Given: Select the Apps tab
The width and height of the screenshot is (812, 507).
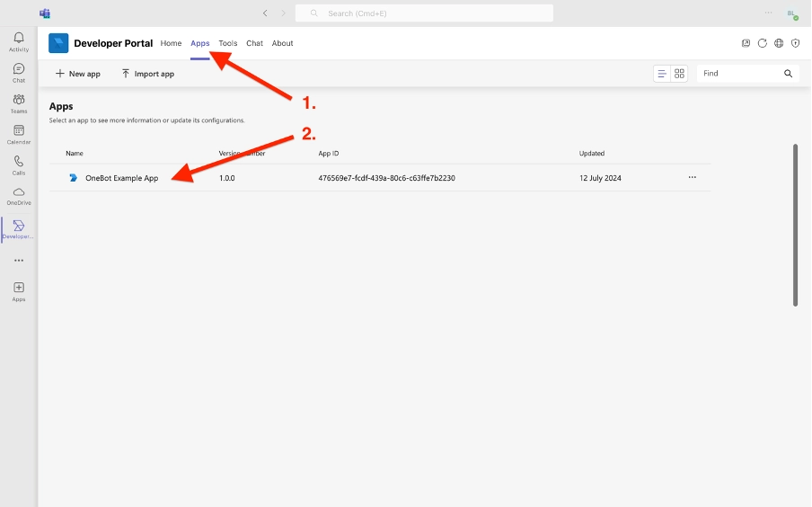Looking at the screenshot, I should (x=200, y=43).
